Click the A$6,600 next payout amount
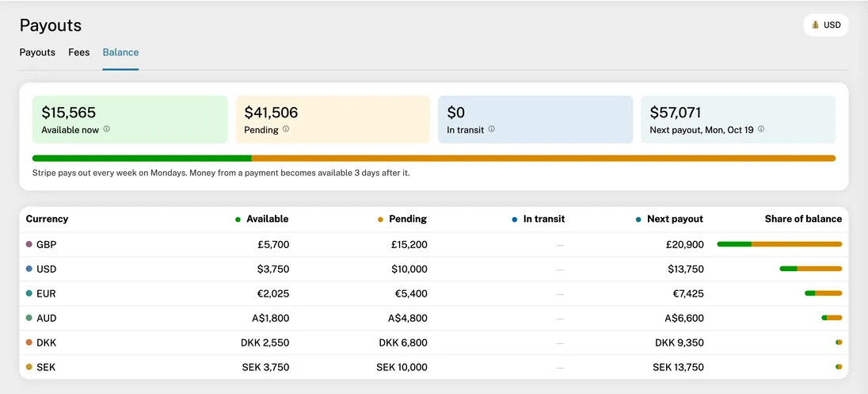The image size is (868, 394). click(685, 318)
